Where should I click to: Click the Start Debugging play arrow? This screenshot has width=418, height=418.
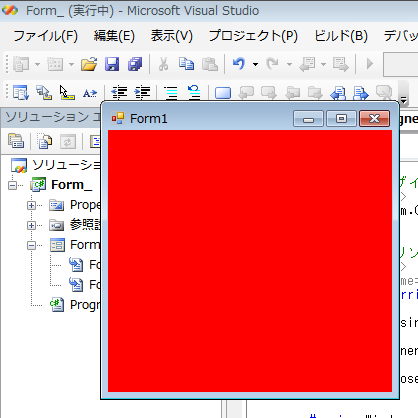[370, 64]
